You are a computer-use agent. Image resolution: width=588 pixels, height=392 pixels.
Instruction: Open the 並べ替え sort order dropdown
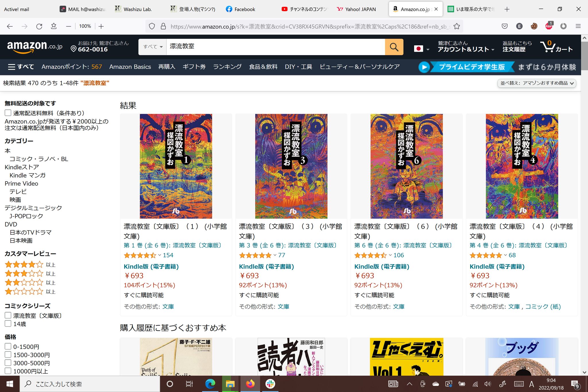point(537,83)
